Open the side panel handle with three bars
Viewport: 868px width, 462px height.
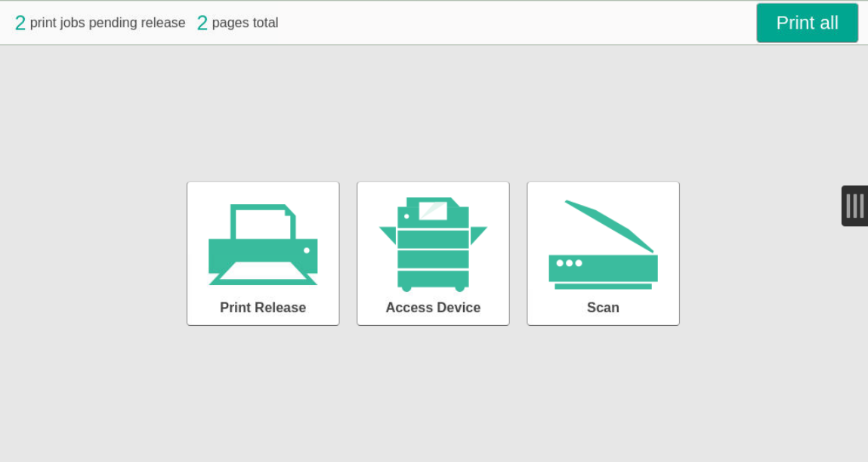854,206
